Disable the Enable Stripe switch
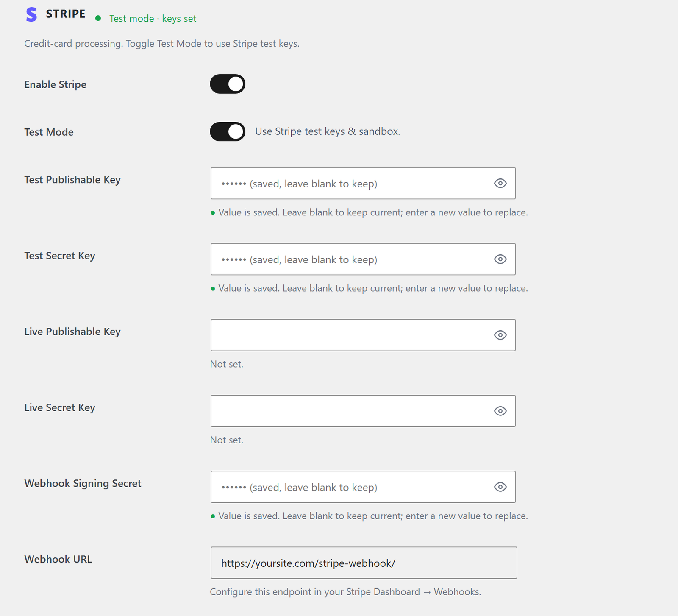 (x=228, y=84)
